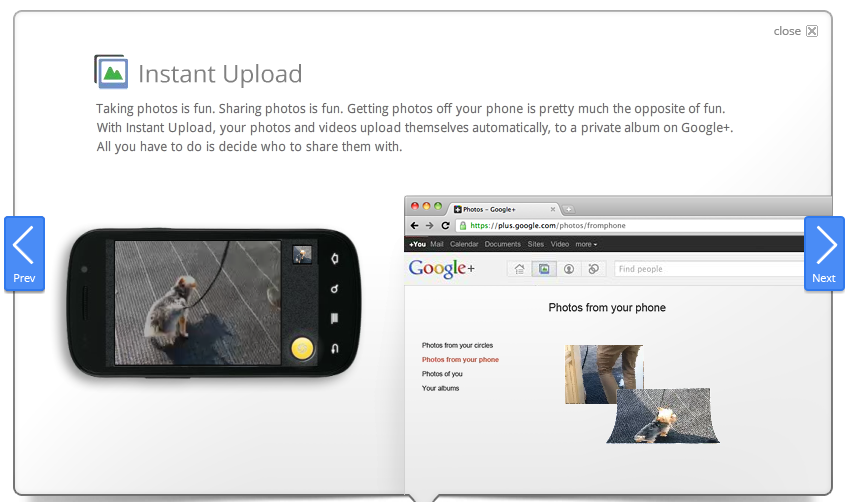Click the green zoom window button
The image size is (845, 502).
tap(438, 206)
